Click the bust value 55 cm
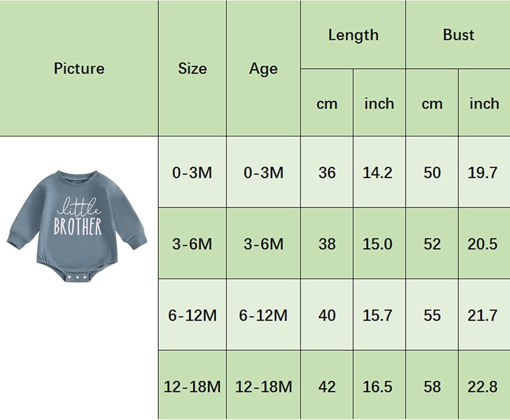Image resolution: width=510 pixels, height=420 pixels. tap(432, 315)
